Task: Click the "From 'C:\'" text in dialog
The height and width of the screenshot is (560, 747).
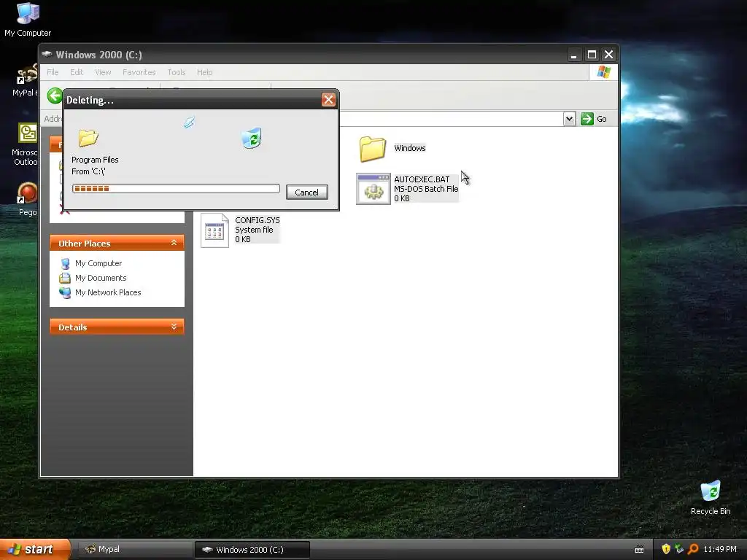Action: tap(88, 171)
